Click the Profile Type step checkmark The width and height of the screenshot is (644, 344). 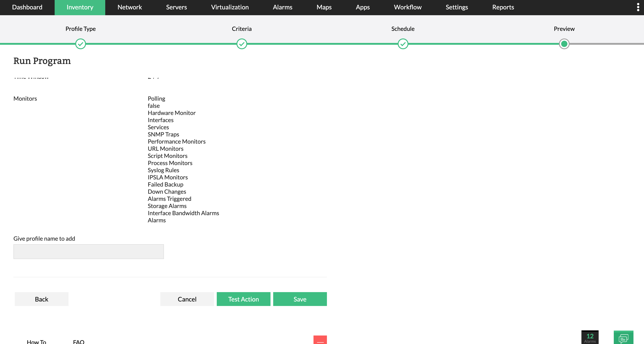(x=81, y=44)
